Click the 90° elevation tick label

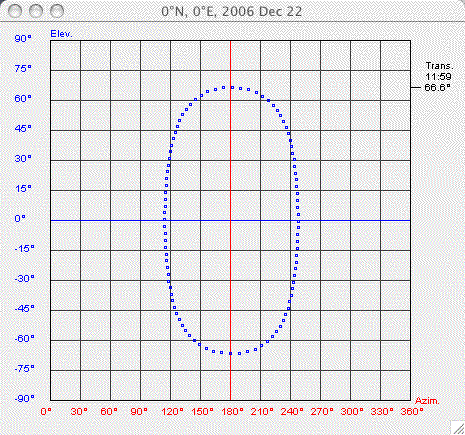pos(23,39)
